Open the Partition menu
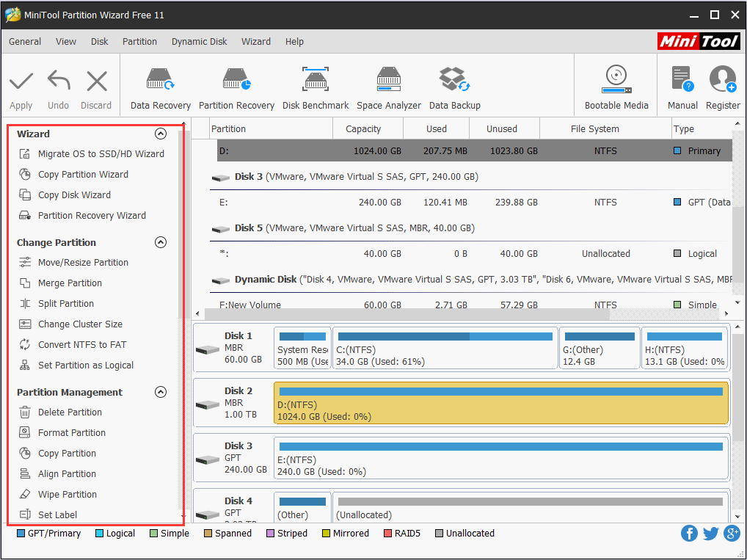The width and height of the screenshot is (747, 560). click(x=139, y=41)
